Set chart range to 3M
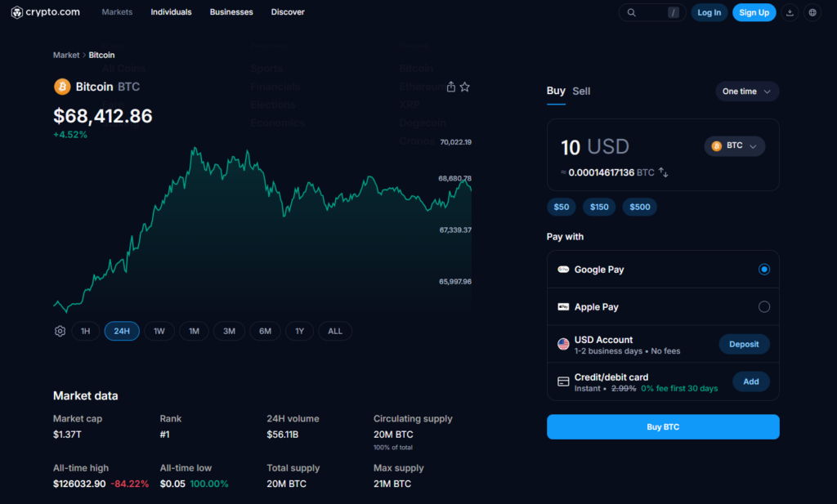Image resolution: width=837 pixels, height=504 pixels. click(x=229, y=331)
